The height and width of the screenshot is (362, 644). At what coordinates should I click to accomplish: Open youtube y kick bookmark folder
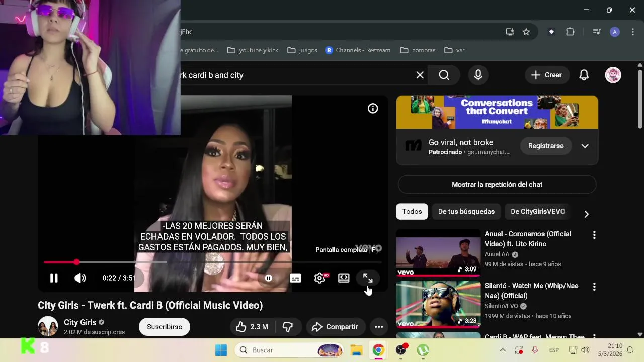click(x=253, y=50)
